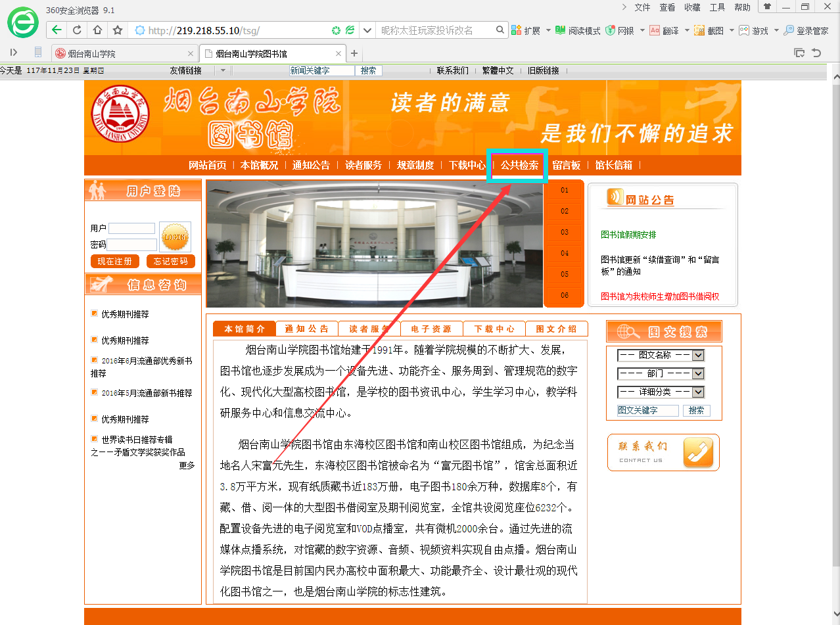Click the 联系我们 contact us phone banner
The height and width of the screenshot is (625, 840).
(663, 452)
